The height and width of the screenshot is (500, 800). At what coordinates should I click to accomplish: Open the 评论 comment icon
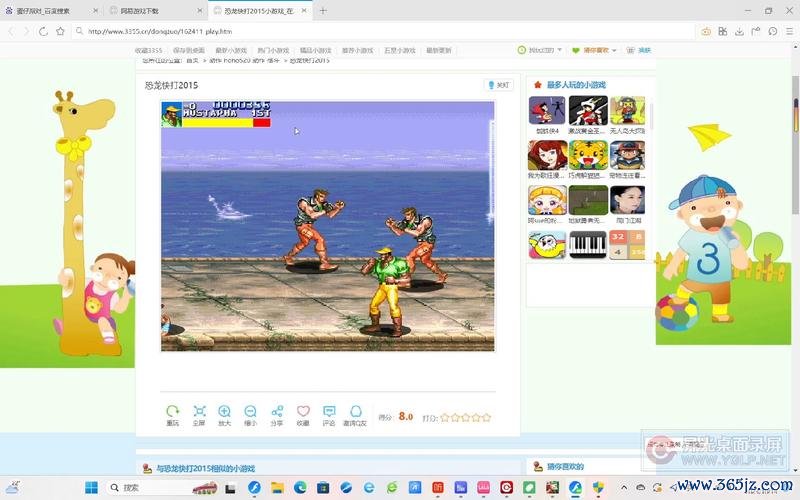(x=329, y=412)
